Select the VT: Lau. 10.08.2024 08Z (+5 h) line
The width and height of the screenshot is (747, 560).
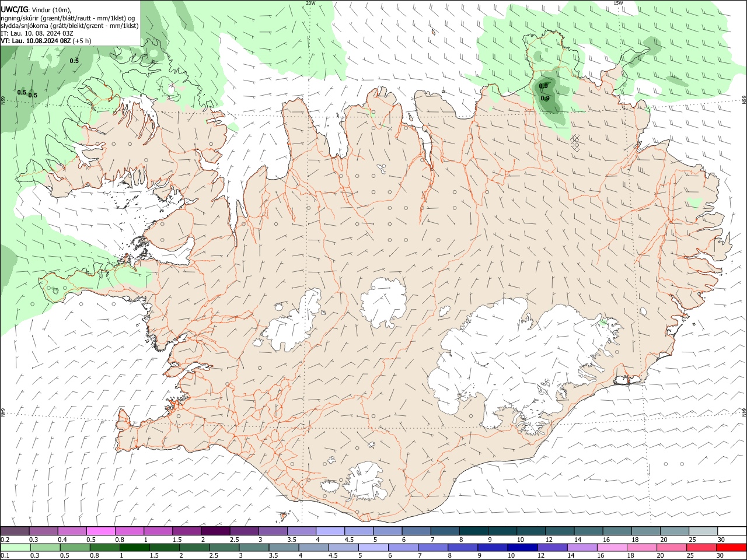[46, 41]
